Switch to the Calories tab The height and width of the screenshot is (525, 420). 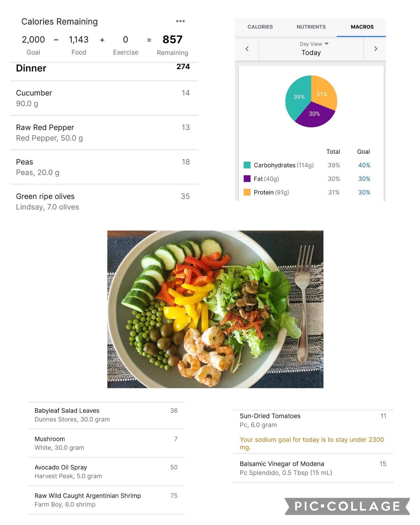(260, 27)
